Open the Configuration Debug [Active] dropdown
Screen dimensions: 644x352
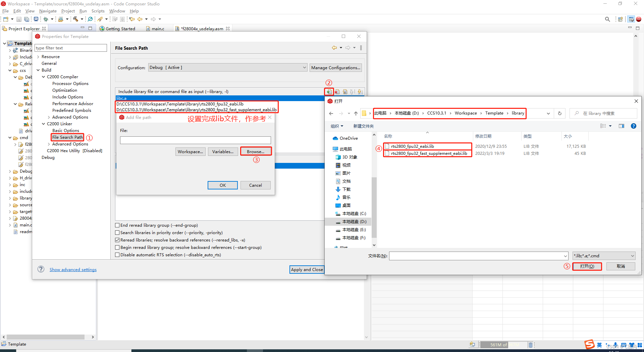(x=228, y=68)
